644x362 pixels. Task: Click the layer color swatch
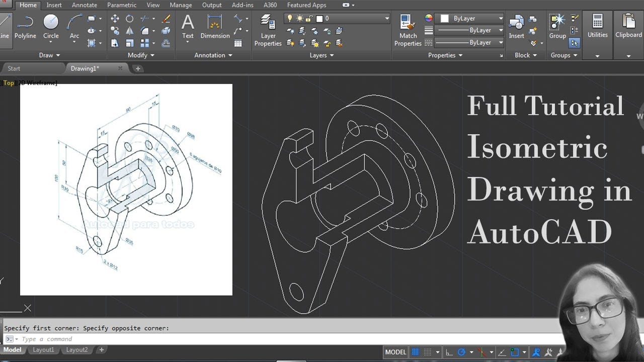click(319, 19)
